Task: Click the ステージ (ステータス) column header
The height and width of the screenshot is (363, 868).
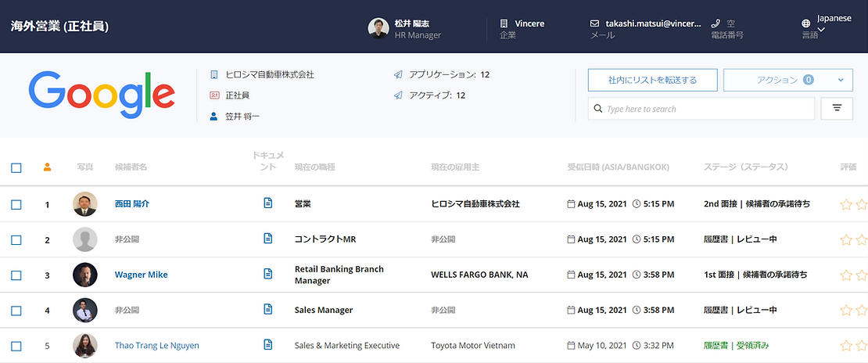Action: point(745,167)
